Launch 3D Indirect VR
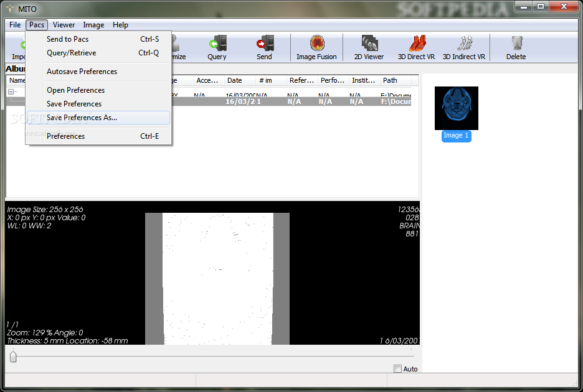The width and height of the screenshot is (583, 392). 463,47
